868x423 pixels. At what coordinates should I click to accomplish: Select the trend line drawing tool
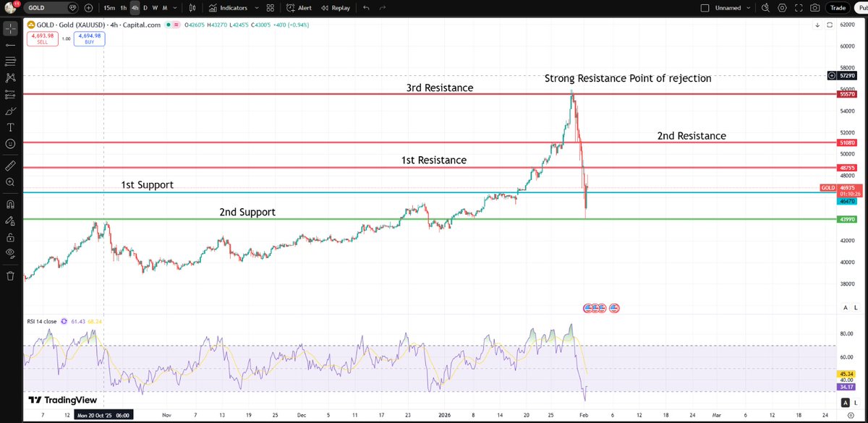click(10, 45)
